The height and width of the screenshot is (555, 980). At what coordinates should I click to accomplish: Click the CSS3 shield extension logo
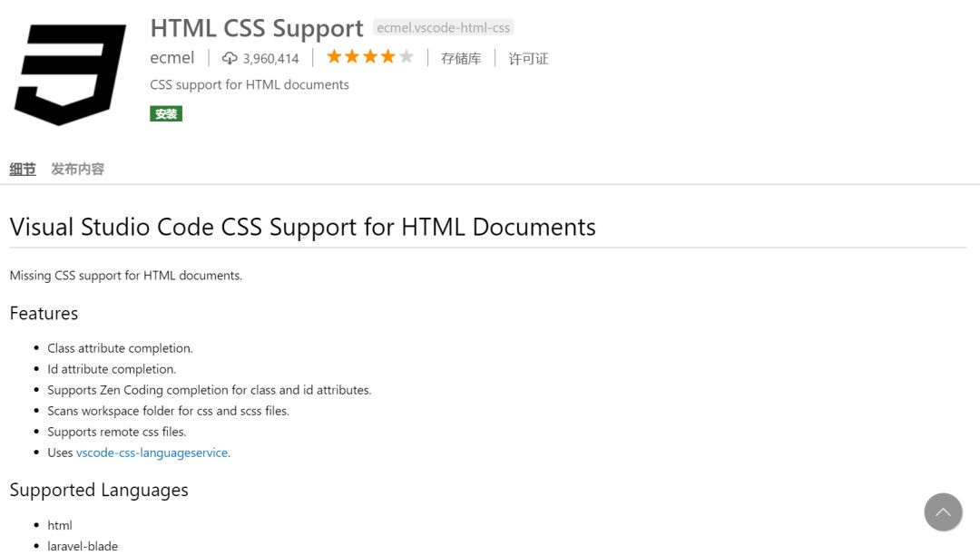(x=70, y=74)
